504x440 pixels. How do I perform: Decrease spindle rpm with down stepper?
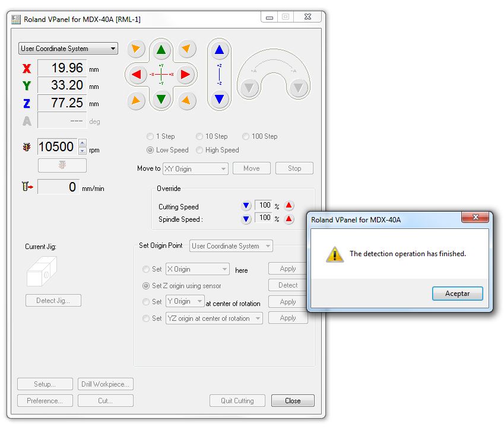[x=83, y=151]
